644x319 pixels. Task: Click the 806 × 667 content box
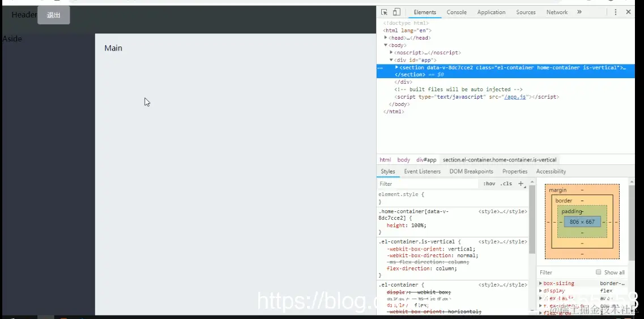(582, 222)
